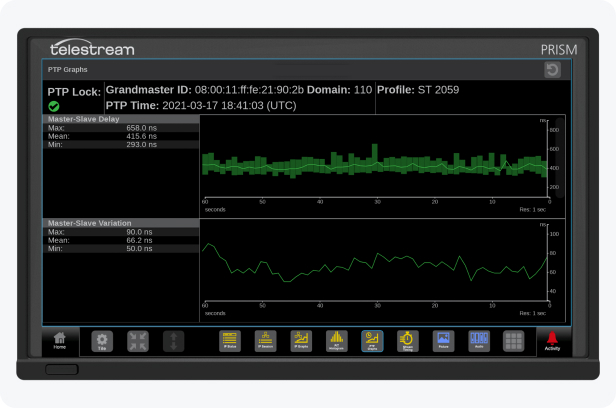Viewport: 616px width, 408px height.
Task: Click the Grandmaster ID value
Action: [249, 90]
